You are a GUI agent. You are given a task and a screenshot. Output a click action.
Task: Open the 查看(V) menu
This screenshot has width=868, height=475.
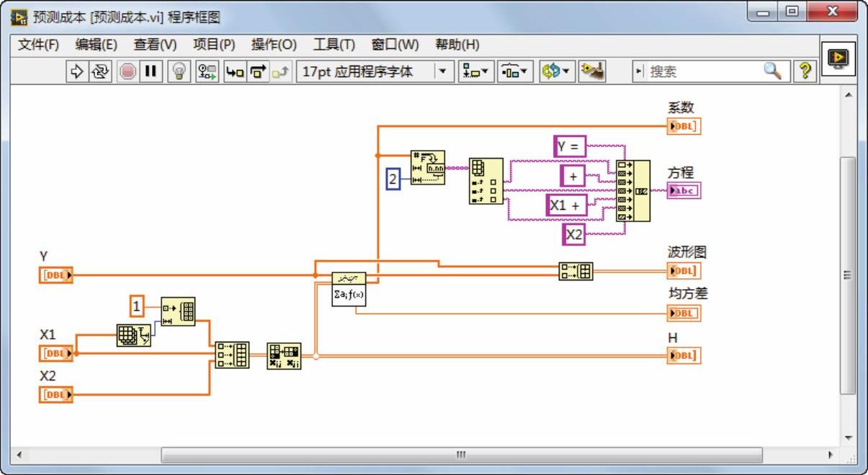click(x=155, y=44)
